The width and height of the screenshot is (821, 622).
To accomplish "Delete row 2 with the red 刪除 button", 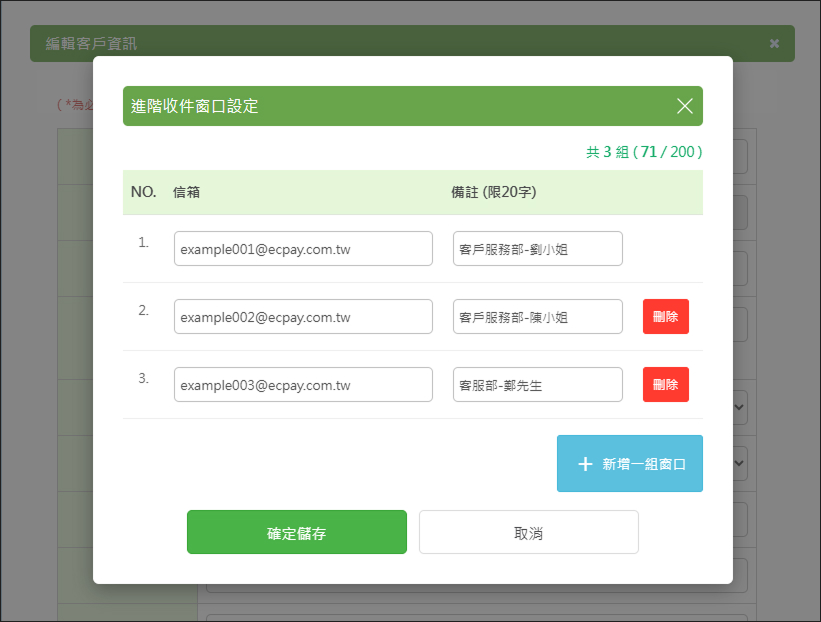I will (x=665, y=316).
